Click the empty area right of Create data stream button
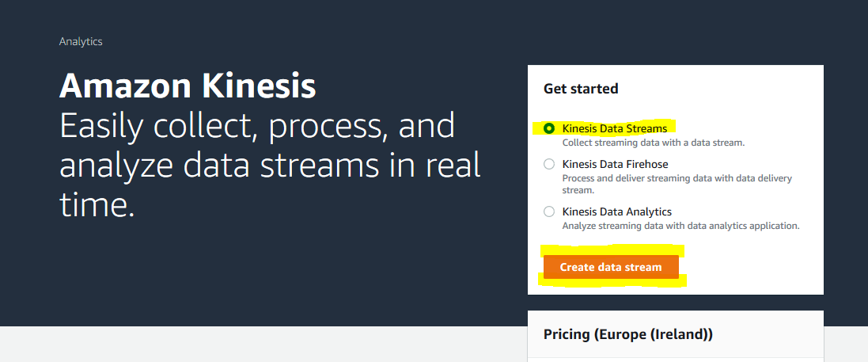Image resolution: width=868 pixels, height=362 pixels. click(x=752, y=267)
